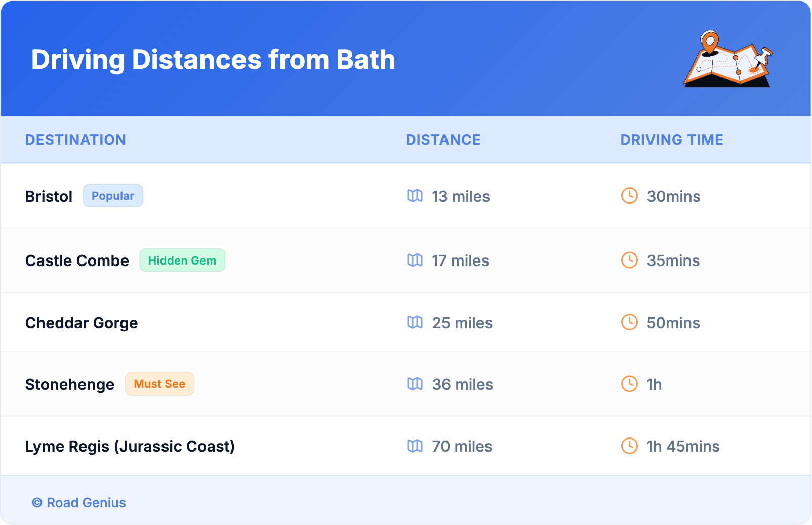Open the Road Genius copyright link

79,503
